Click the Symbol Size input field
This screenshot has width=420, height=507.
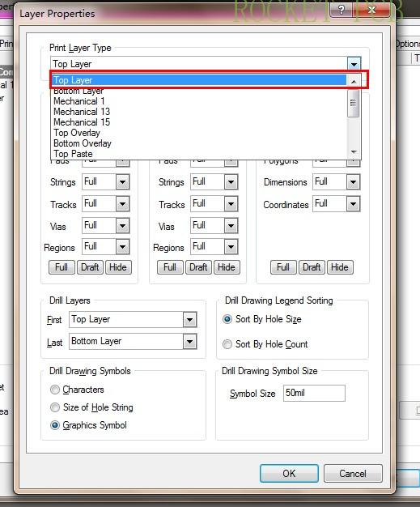tap(314, 393)
